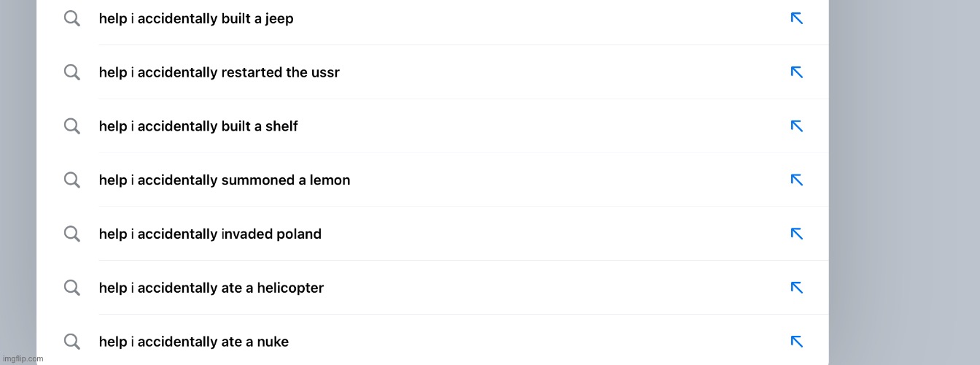Choose the "help i accidentally built a shelf" suggestion

pos(432,126)
